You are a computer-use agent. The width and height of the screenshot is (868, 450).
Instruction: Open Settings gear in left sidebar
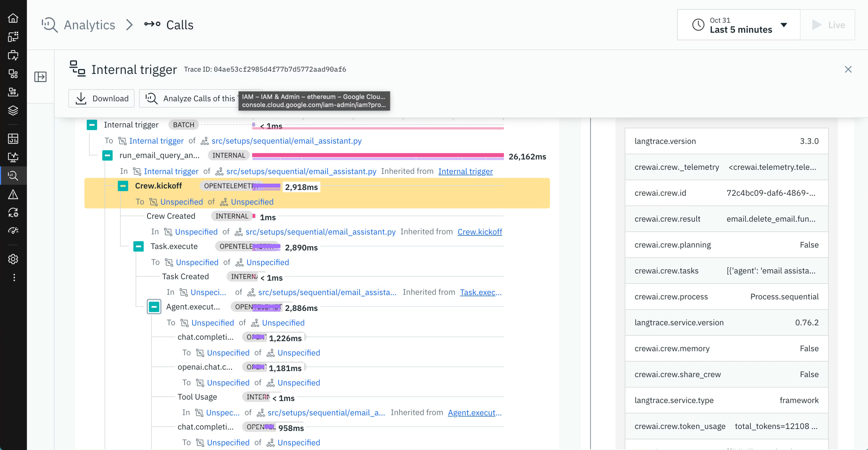click(x=13, y=259)
